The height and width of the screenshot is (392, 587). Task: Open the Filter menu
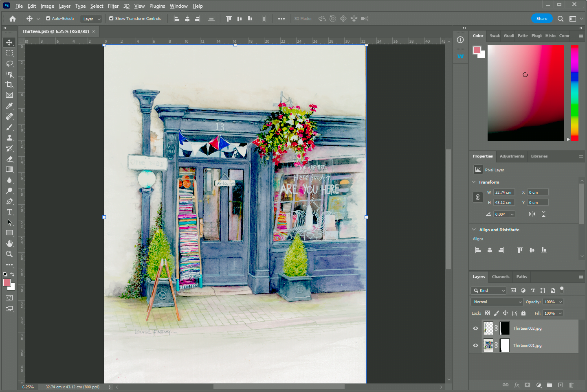click(x=113, y=6)
